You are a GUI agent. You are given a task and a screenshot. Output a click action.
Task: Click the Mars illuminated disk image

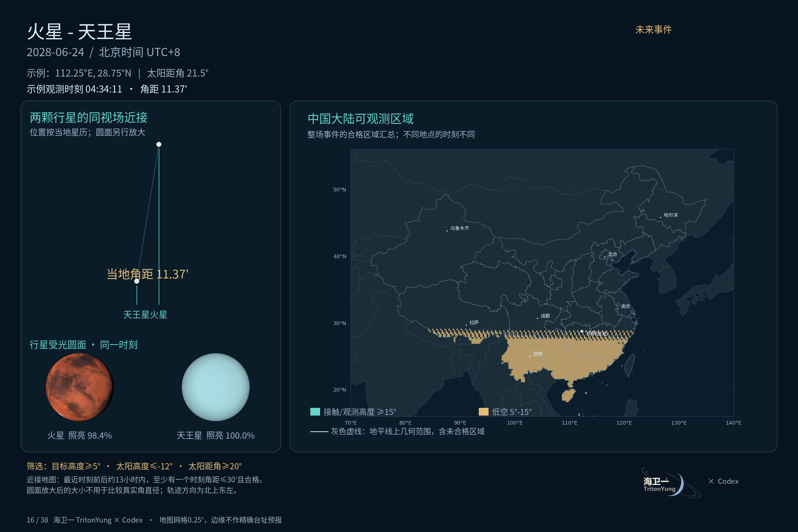(80, 387)
